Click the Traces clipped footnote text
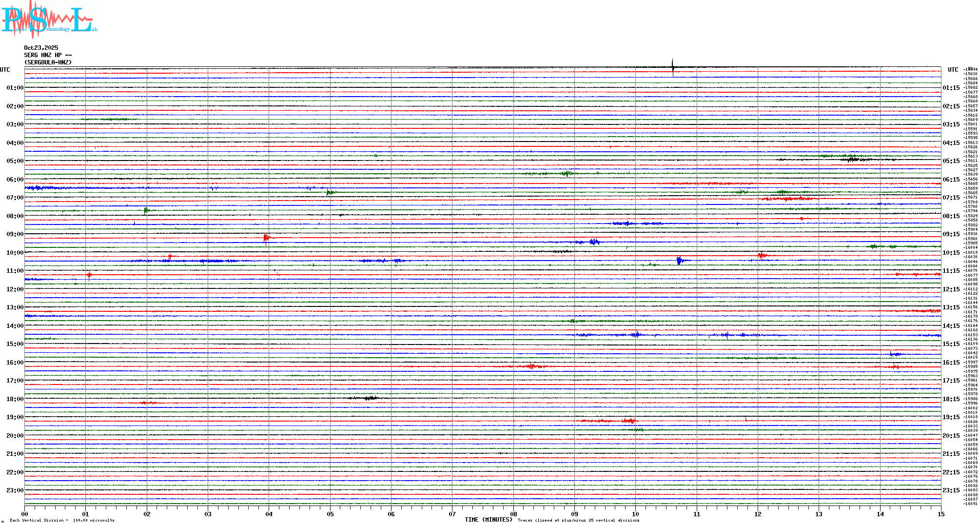This screenshot has height=527, width=980. point(578,520)
